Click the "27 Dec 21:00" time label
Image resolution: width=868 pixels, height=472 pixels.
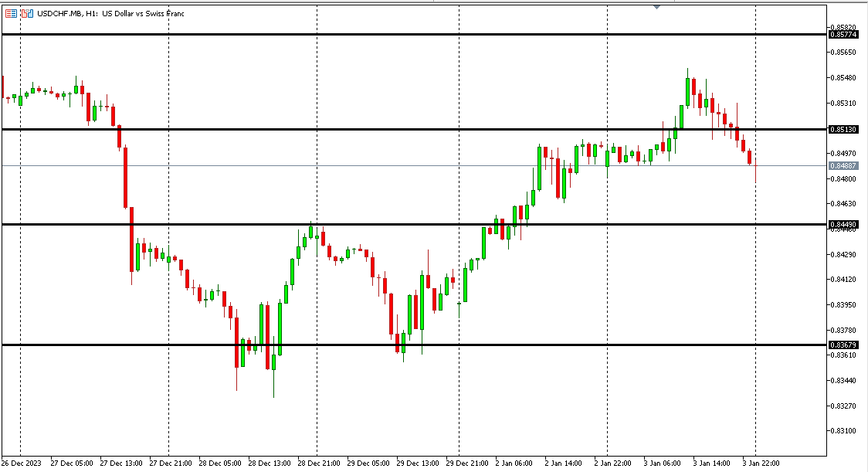click(171, 464)
